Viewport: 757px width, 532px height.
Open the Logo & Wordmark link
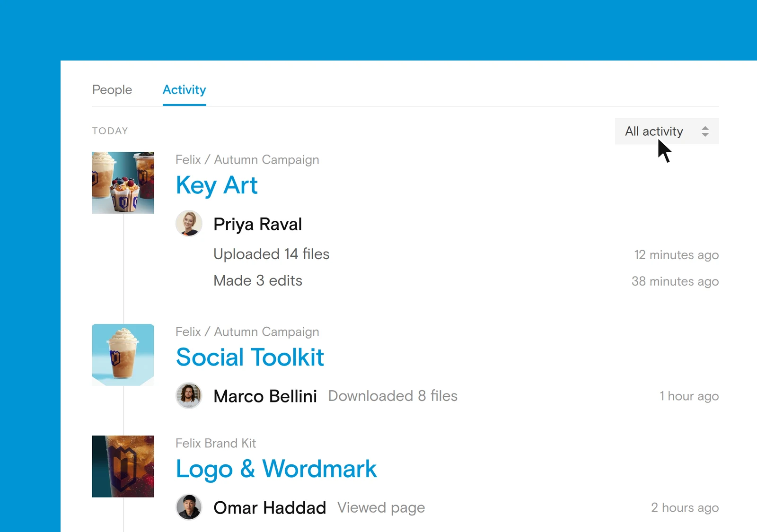coord(276,469)
